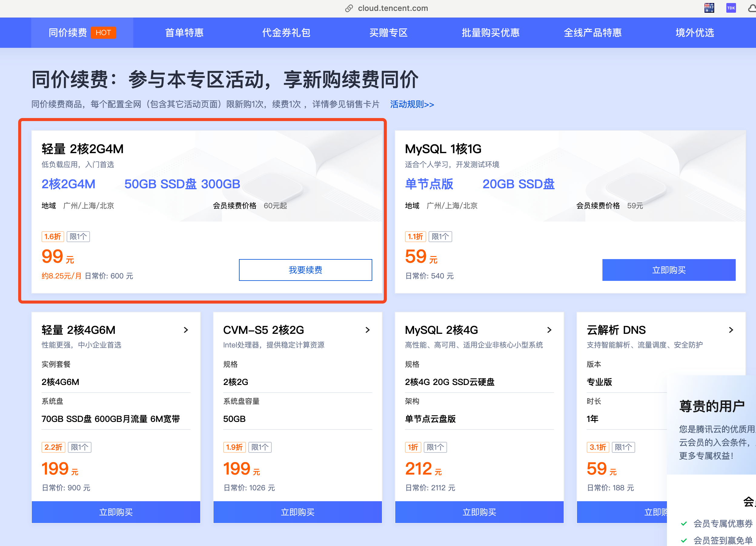Switch to the 首单特惠 tab
Viewport: 756px width, 546px height.
point(184,33)
